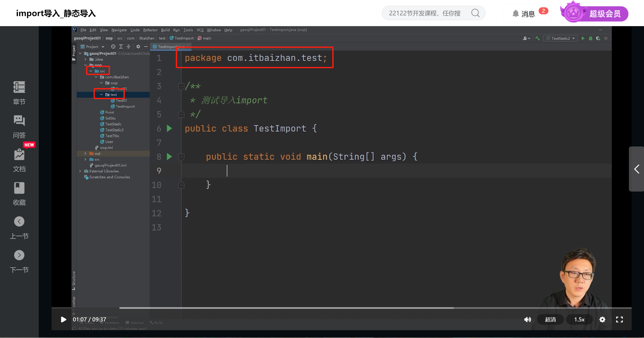Select the TestThis class

(110, 136)
